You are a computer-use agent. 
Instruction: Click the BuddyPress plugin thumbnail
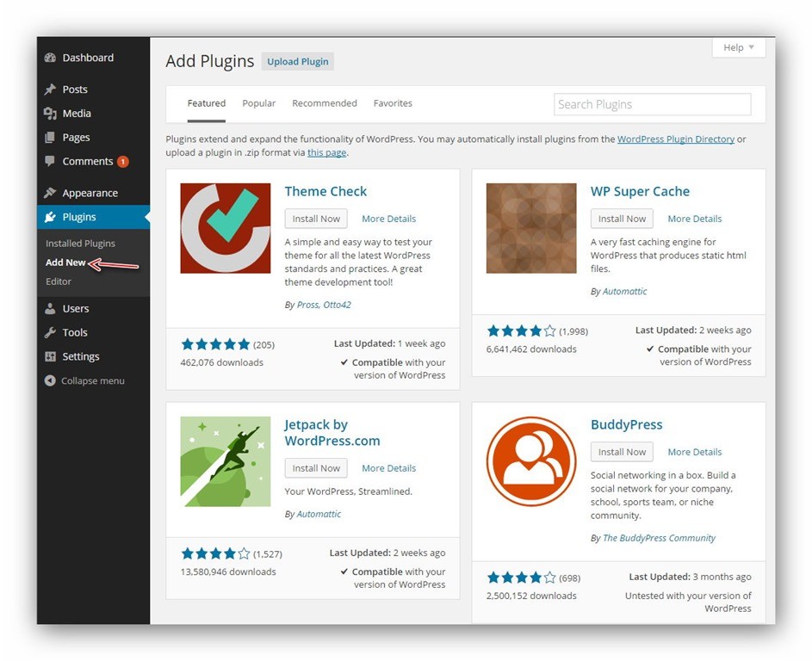530,460
